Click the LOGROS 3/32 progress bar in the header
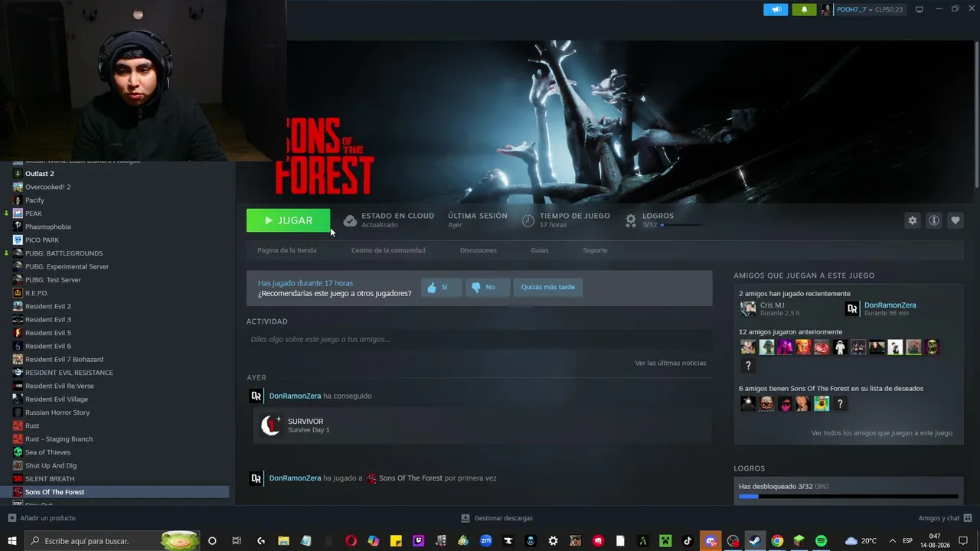This screenshot has height=551, width=980. pos(681,225)
